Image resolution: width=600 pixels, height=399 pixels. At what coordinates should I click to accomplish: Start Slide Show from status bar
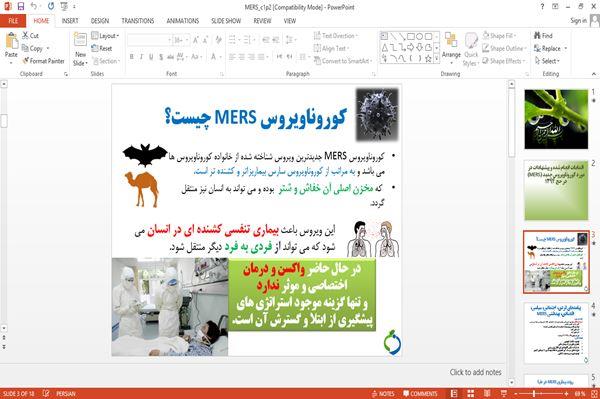504,394
